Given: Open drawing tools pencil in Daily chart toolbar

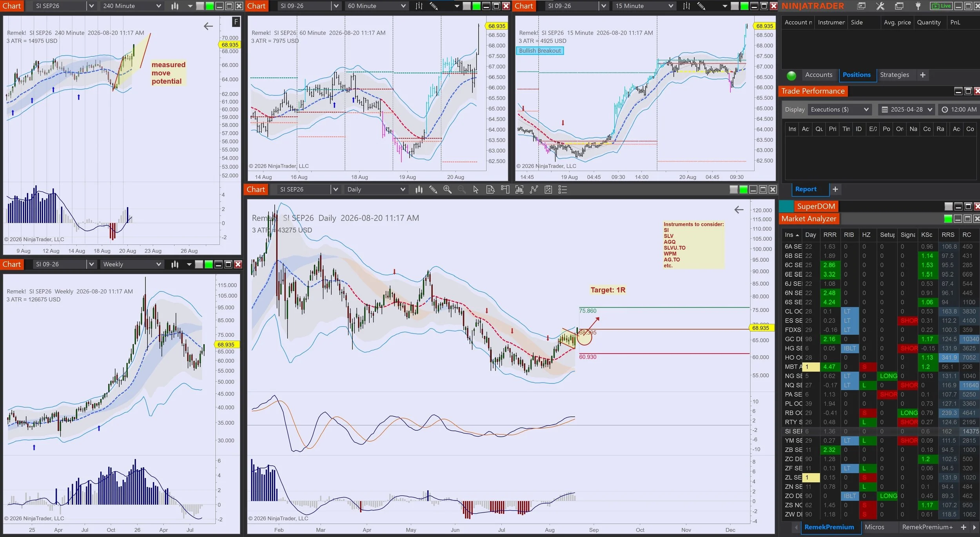Looking at the screenshot, I should [x=433, y=190].
